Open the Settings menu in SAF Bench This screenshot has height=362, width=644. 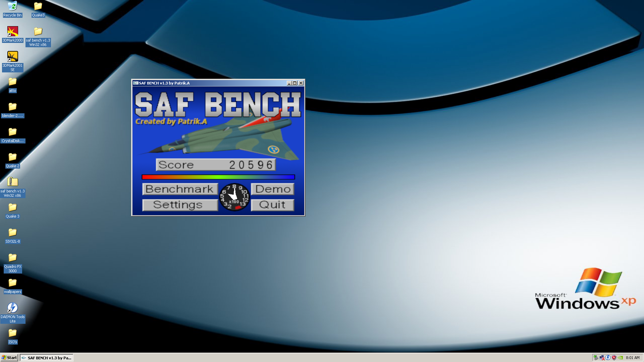pos(180,205)
